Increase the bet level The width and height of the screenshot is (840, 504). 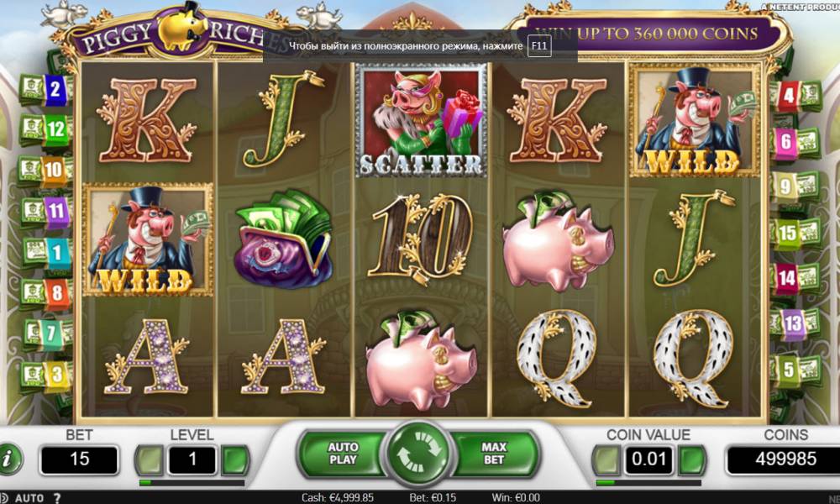coord(234,460)
